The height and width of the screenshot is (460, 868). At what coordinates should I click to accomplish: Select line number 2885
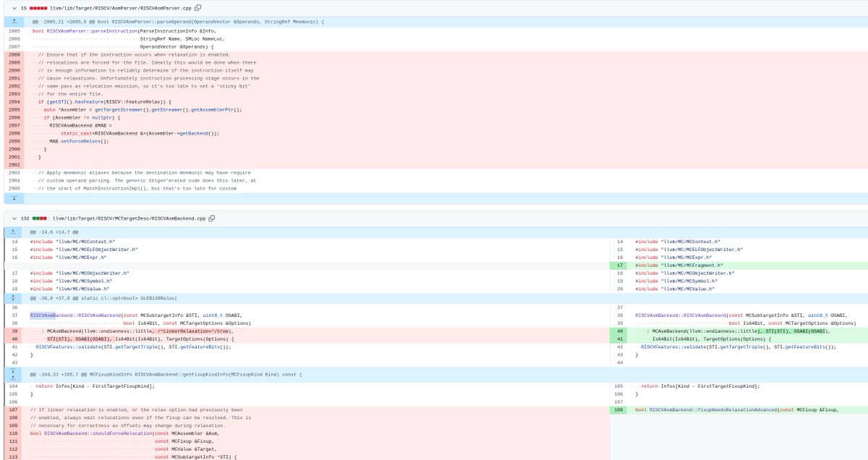(x=14, y=32)
